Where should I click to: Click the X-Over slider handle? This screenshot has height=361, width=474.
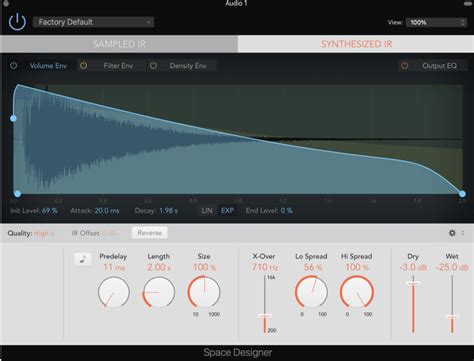point(265,316)
